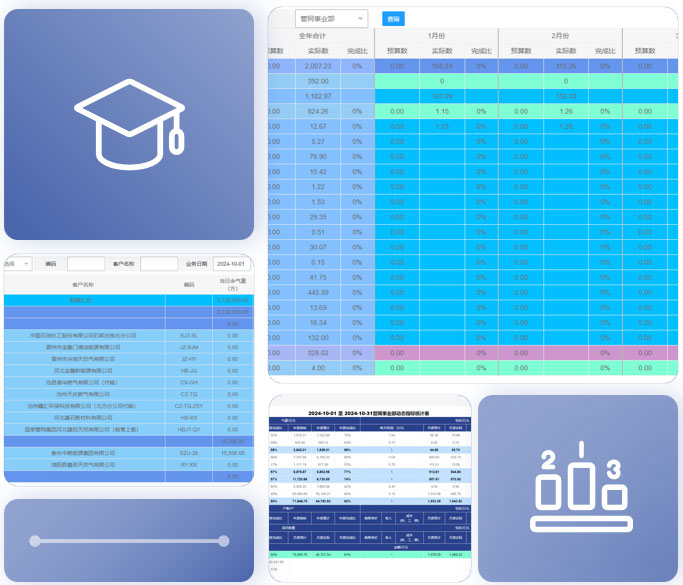The height and width of the screenshot is (585, 683).
Task: Click the 2,007.23 actual total cell
Action: pyautogui.click(x=319, y=65)
